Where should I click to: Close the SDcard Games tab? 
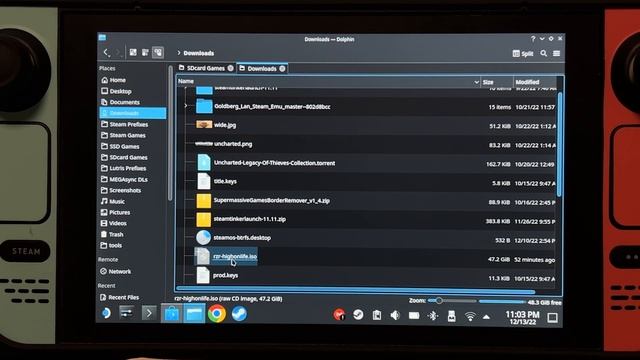(x=231, y=68)
